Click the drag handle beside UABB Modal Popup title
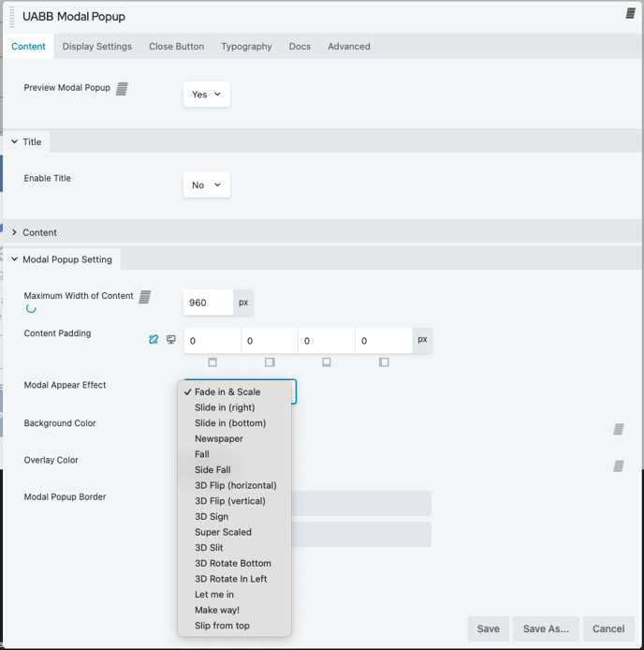Viewport: 644px width, 650px height. pos(11,16)
